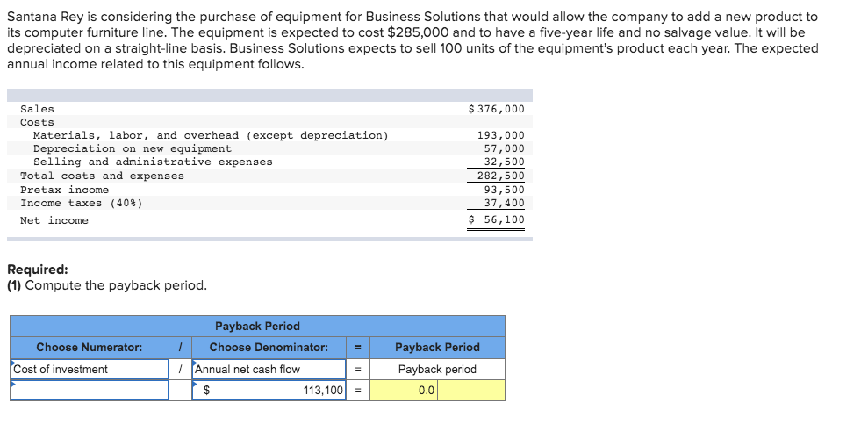The image size is (868, 439).
Task: Click the 'Income taxes (40%)' label
Action: pyautogui.click(x=82, y=203)
